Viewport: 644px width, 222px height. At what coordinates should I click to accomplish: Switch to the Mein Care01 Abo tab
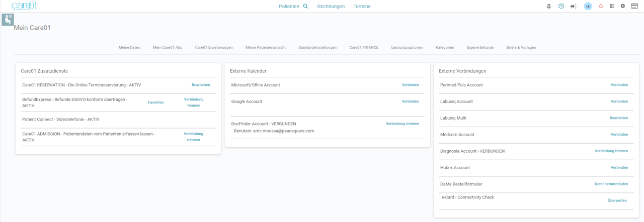168,47
